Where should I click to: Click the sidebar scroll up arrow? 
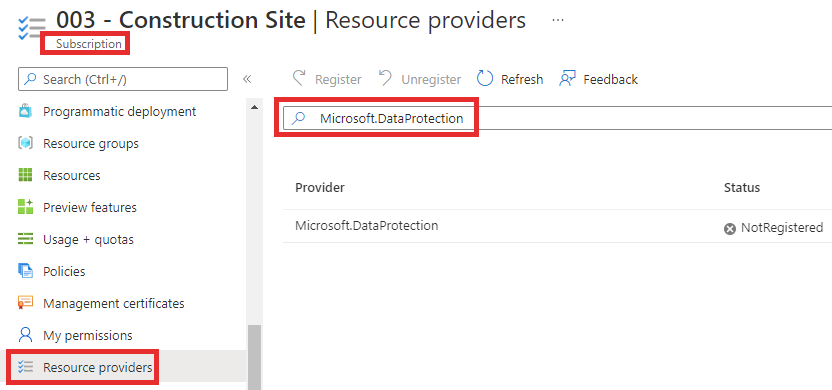[x=255, y=107]
